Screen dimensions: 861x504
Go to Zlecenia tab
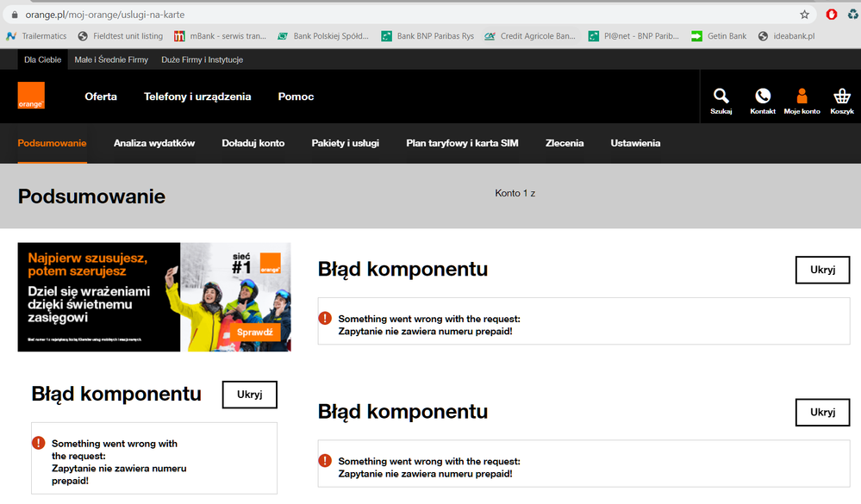(x=565, y=143)
